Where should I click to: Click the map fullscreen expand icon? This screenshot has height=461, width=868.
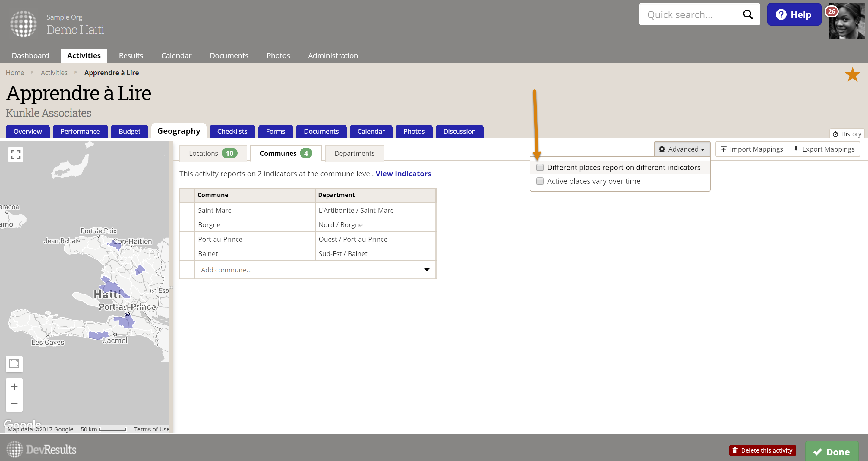point(15,155)
